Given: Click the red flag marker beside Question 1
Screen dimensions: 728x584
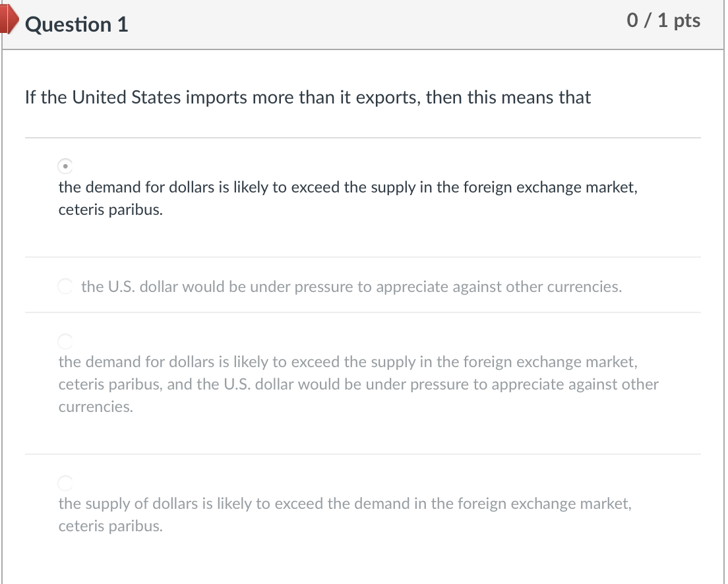Looking at the screenshot, I should click(9, 20).
